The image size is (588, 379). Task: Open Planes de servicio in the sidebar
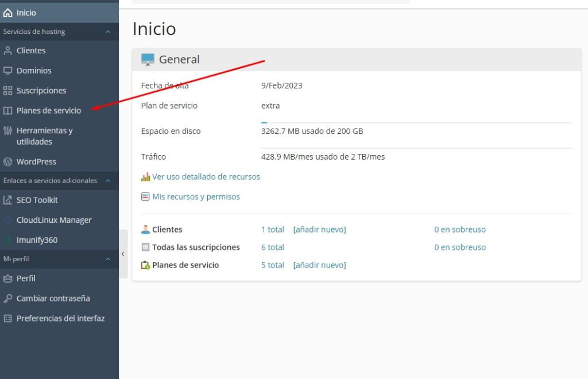click(59, 111)
